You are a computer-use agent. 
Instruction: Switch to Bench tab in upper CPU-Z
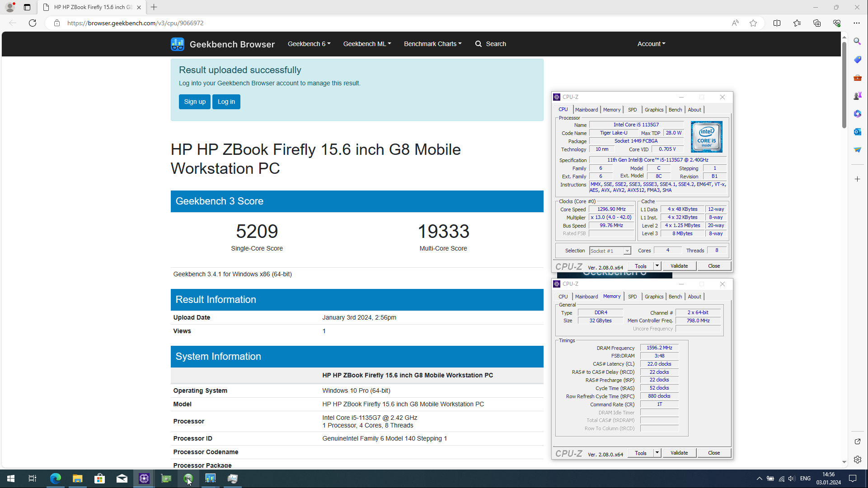(675, 110)
